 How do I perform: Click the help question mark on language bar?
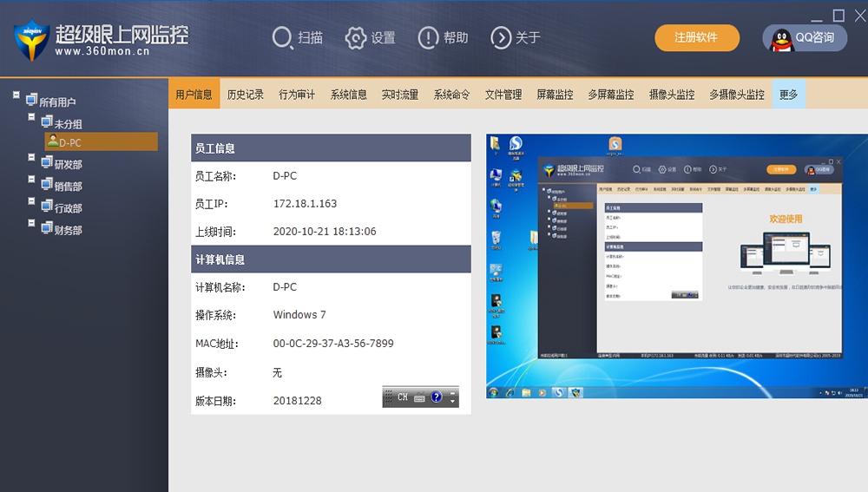coord(437,397)
